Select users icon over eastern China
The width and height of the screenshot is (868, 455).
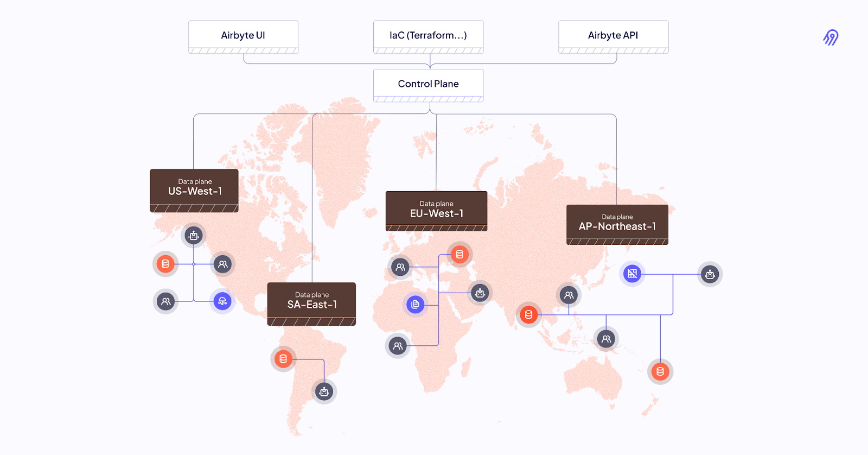pyautogui.click(x=569, y=295)
